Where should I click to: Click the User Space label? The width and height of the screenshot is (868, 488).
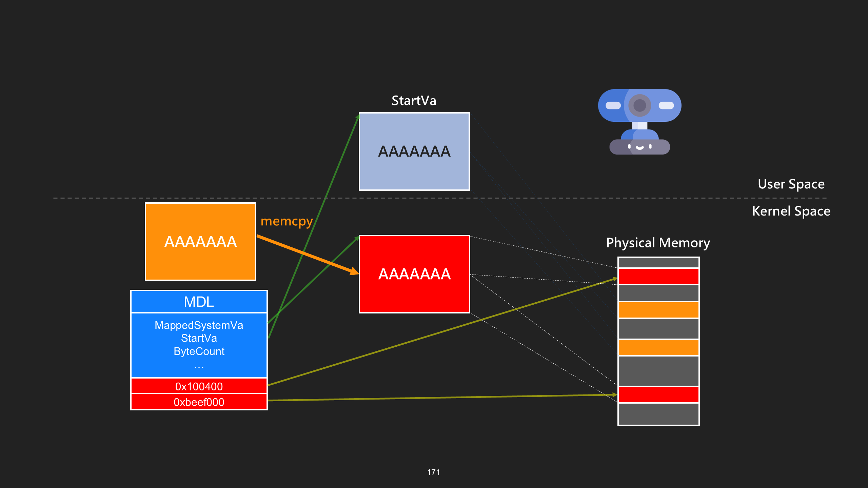click(791, 184)
